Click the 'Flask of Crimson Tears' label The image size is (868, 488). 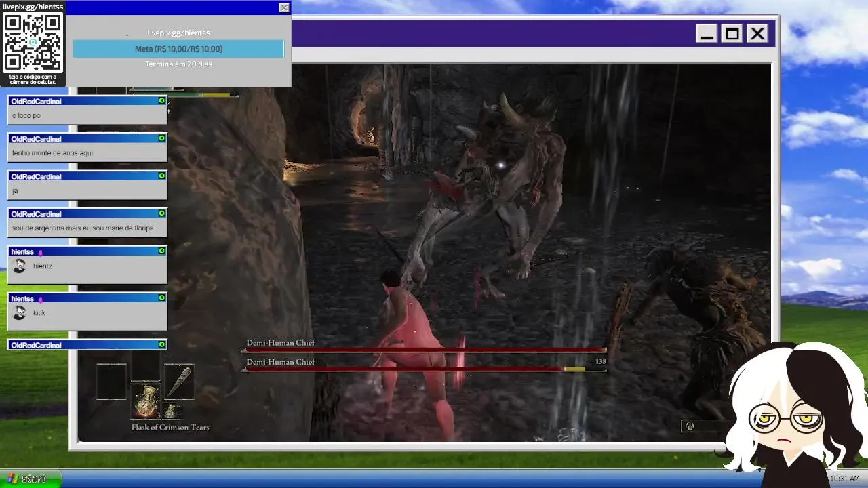pos(170,428)
